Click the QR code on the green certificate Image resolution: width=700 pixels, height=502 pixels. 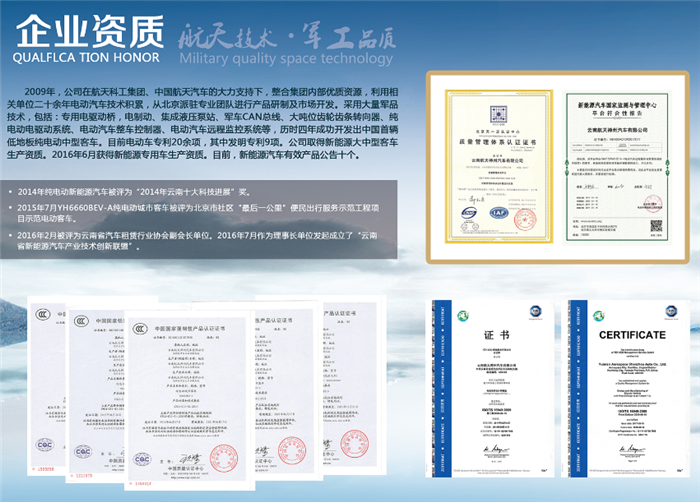(x=655, y=225)
